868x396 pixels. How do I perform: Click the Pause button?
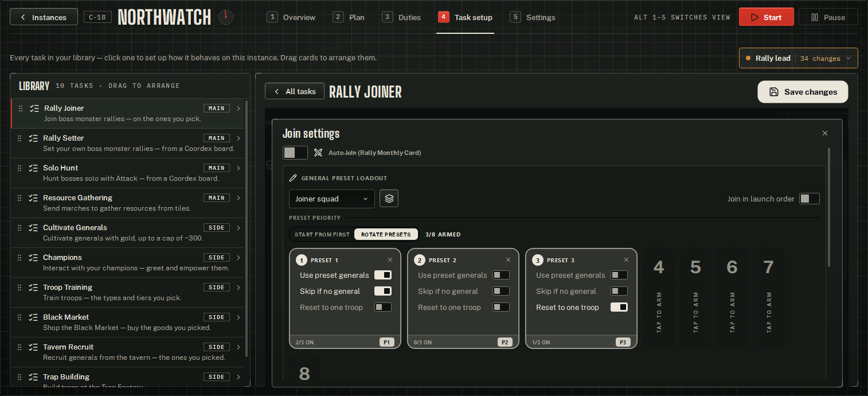[x=828, y=17]
